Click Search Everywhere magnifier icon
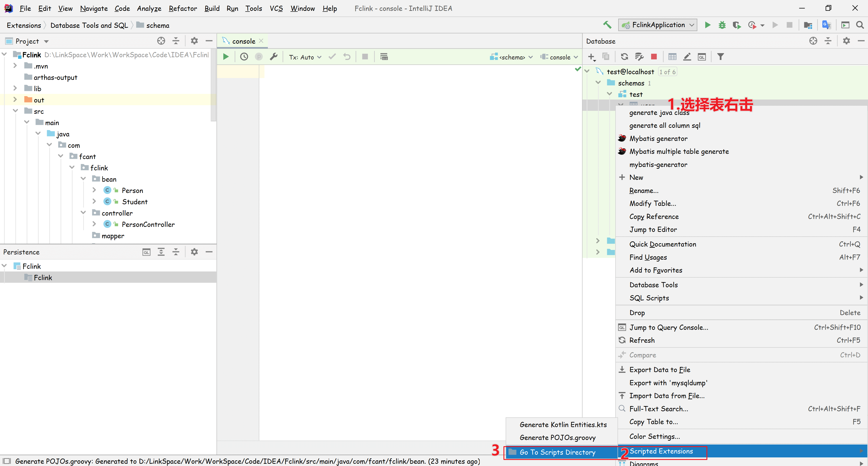This screenshot has width=868, height=466. coord(860,25)
